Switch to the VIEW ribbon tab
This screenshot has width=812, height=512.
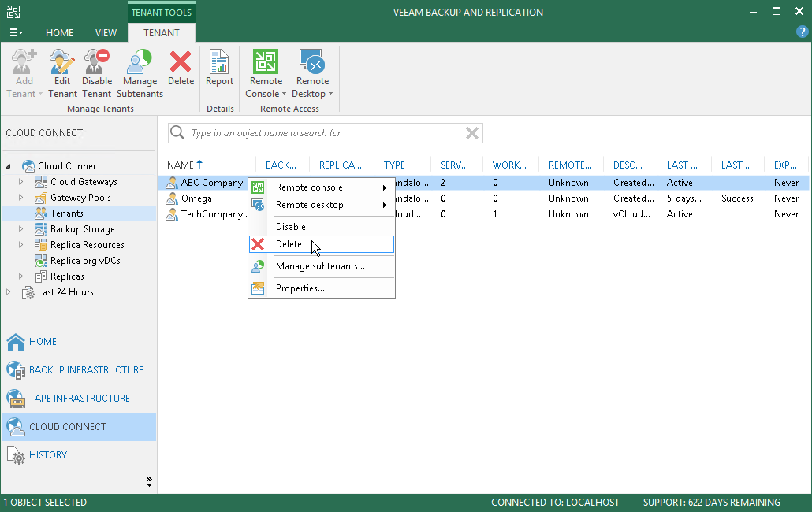coord(106,32)
